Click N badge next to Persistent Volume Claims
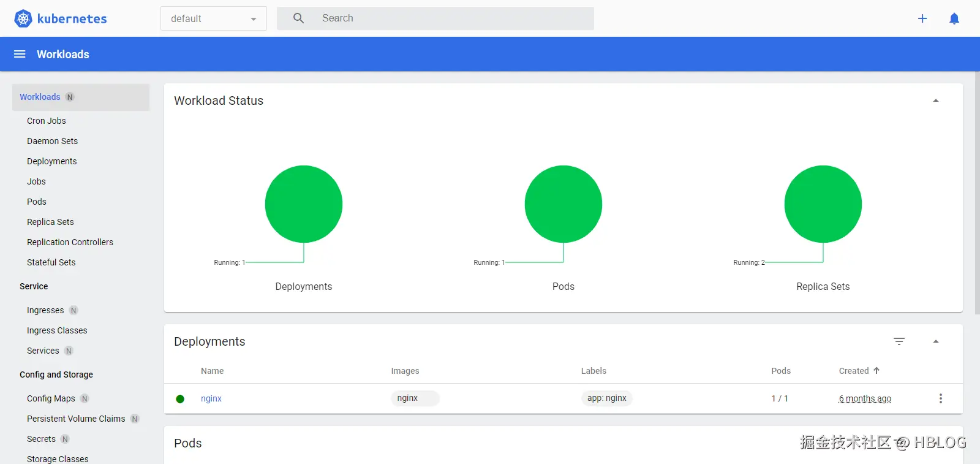 point(135,419)
